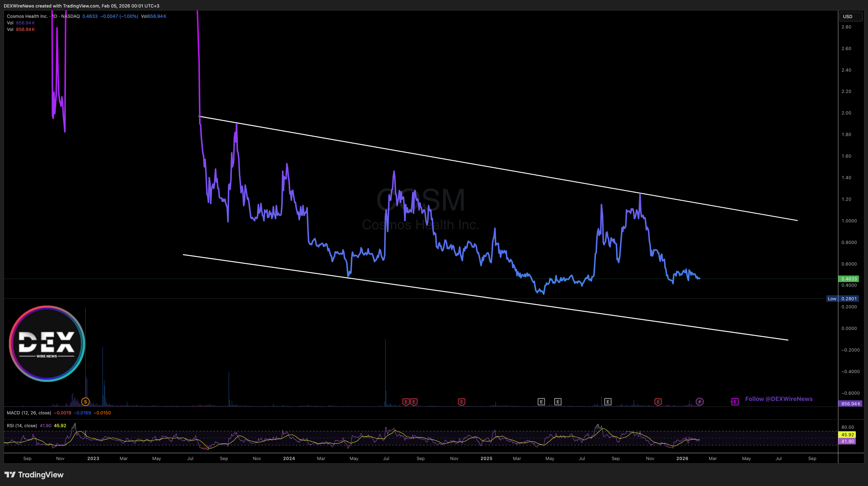Image resolution: width=868 pixels, height=486 pixels.
Task: Select the MACD (12, 26, close) indicator legend
Action: pyautogui.click(x=29, y=413)
